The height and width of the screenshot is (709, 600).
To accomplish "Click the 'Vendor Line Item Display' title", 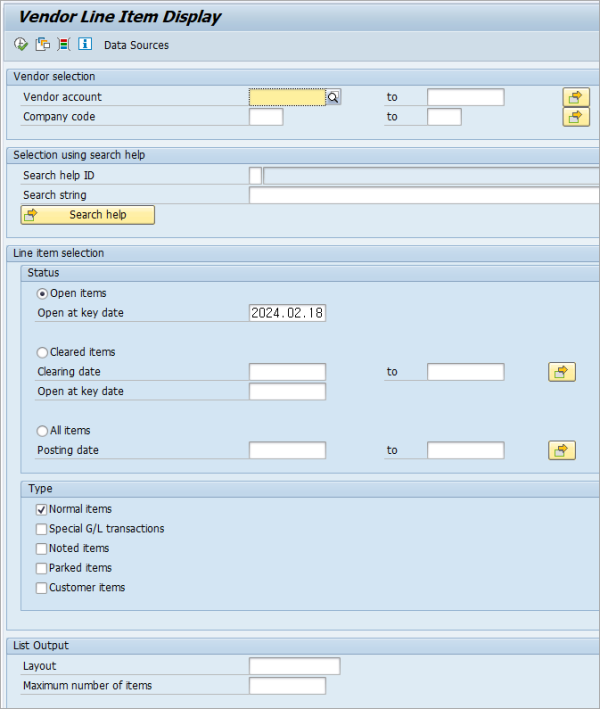I will pyautogui.click(x=120, y=17).
